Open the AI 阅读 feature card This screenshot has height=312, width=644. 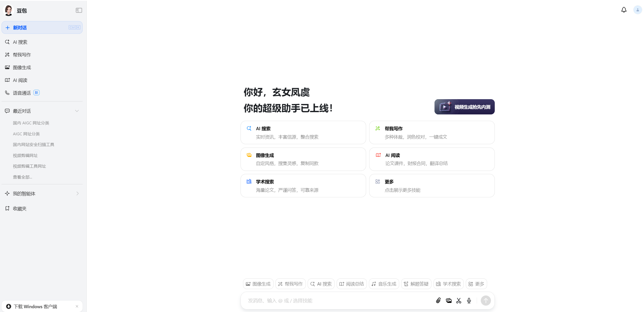pos(432,159)
